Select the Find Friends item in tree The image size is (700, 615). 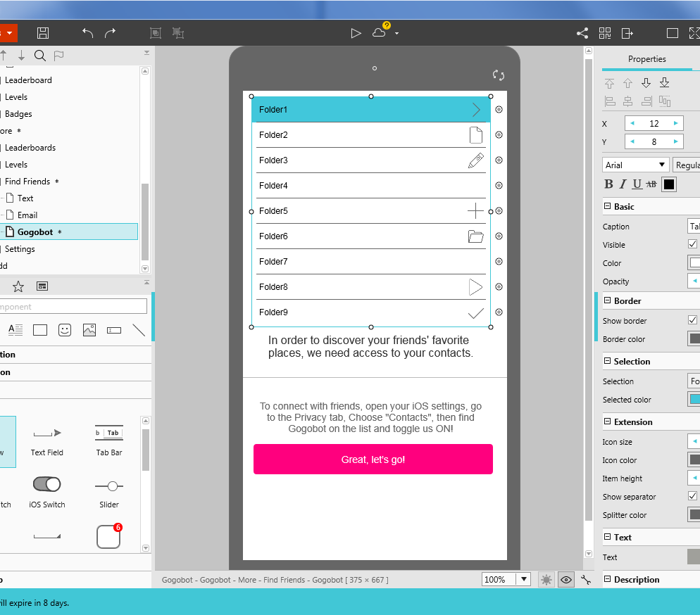[x=27, y=182]
